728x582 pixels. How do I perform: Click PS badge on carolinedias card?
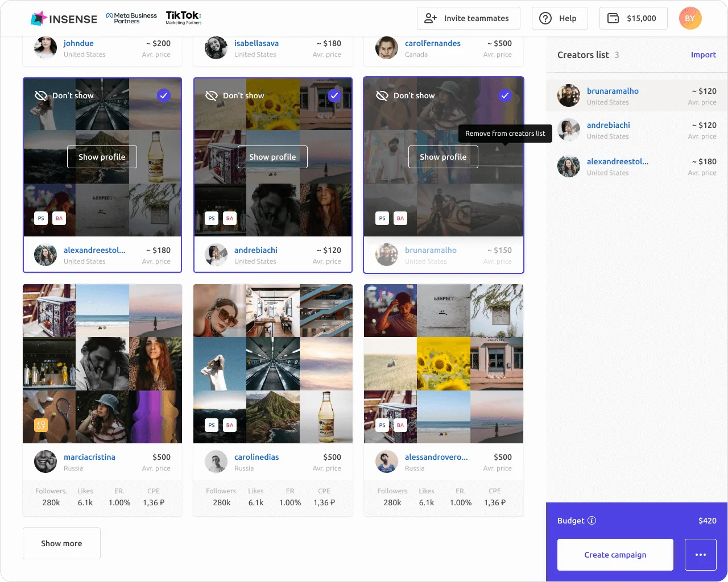(x=212, y=425)
